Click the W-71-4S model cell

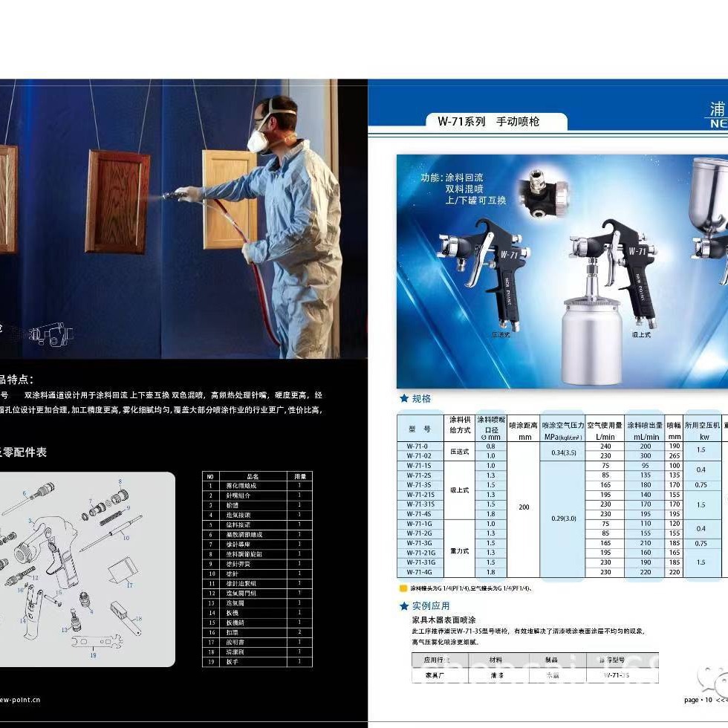[x=420, y=514]
